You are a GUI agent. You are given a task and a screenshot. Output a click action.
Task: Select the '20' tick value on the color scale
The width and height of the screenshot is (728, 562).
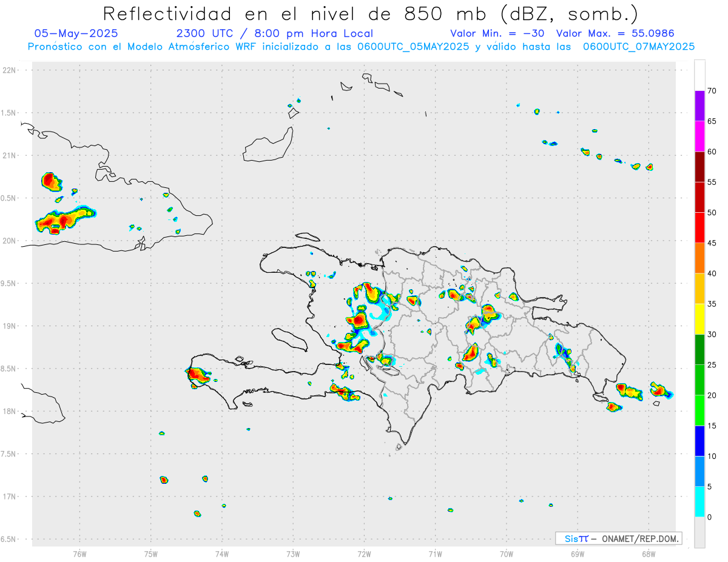(712, 395)
